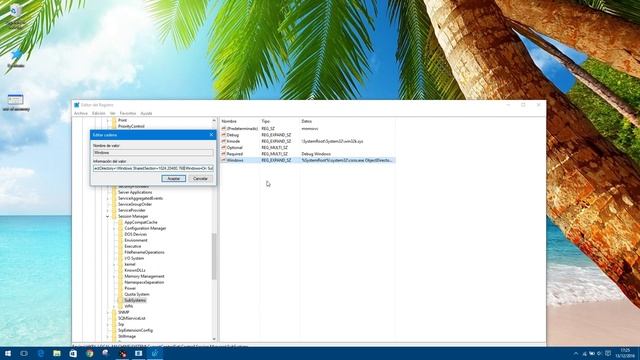The image size is (640, 360).
Task: Launch Google Chrome from the taskbar
Action: pos(89,353)
